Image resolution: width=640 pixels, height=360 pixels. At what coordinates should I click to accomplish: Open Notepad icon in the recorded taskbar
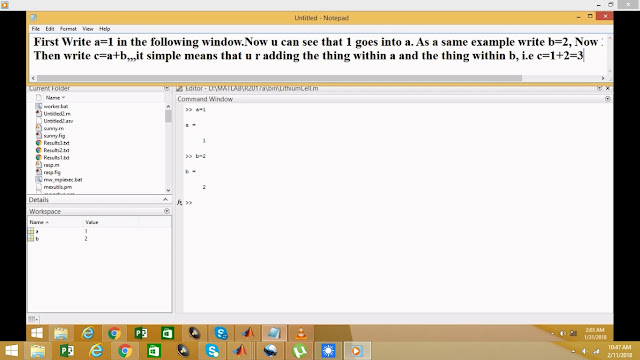(x=274, y=333)
